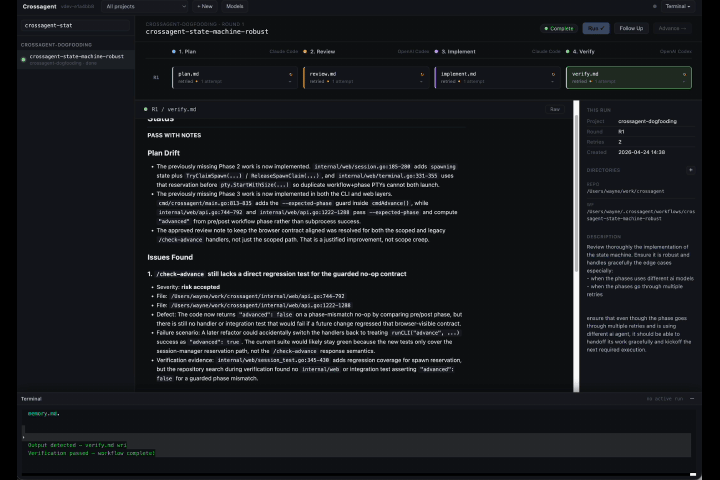Click memory.md in the terminal output
The width and height of the screenshot is (720, 480).
coord(43,413)
